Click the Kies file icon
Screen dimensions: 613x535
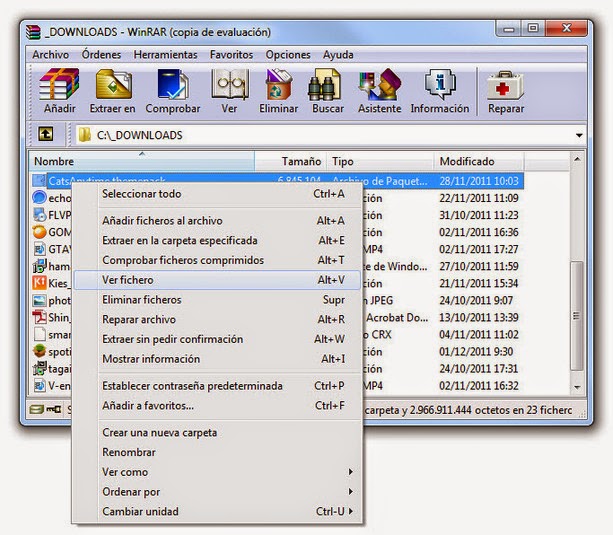click(39, 283)
